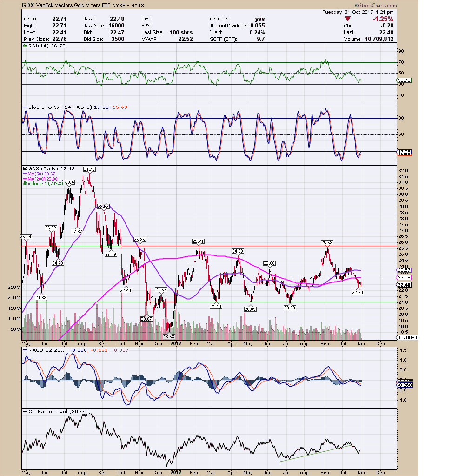Click the 21.88 price label
Image resolution: width=465 pixels, height=476 pixels.
coord(41,297)
